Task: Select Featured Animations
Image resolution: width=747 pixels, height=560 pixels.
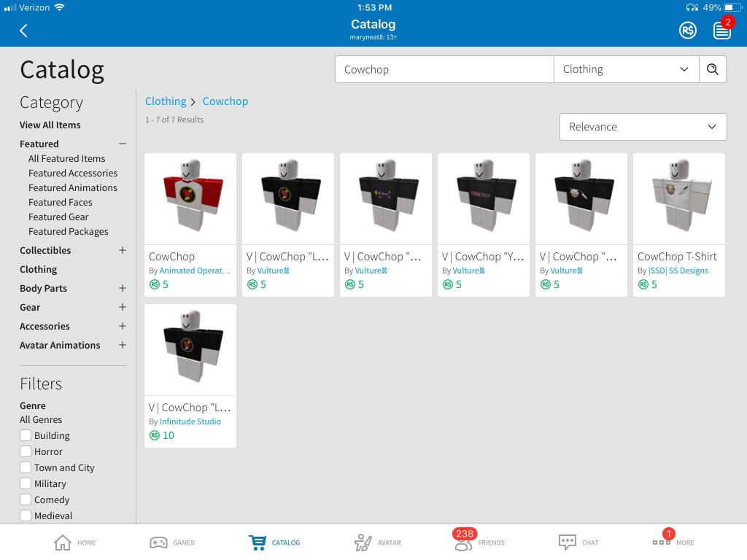Action: point(73,187)
